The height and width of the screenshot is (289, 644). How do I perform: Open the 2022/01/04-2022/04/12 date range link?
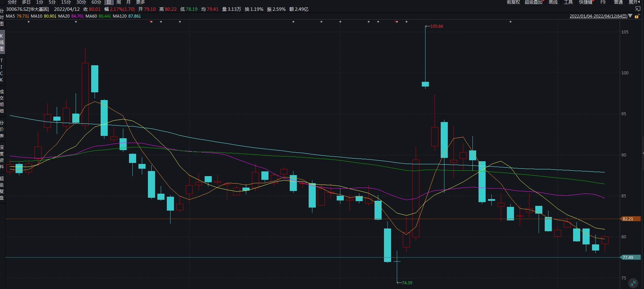click(x=598, y=16)
